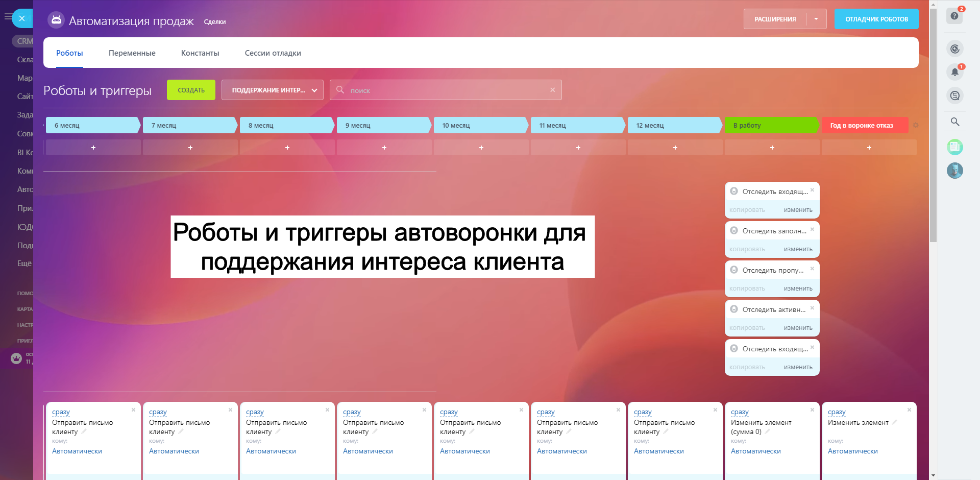Click the circle icon of Отследить пропу... trigger
Screen dimensions: 980x480
click(x=734, y=270)
